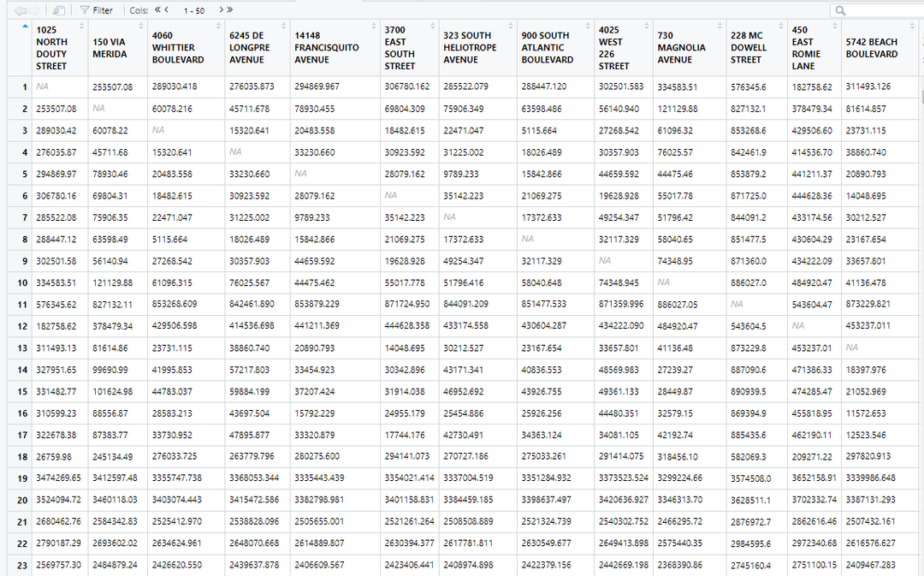
Task: Show data in new window icon
Action: tap(58, 10)
